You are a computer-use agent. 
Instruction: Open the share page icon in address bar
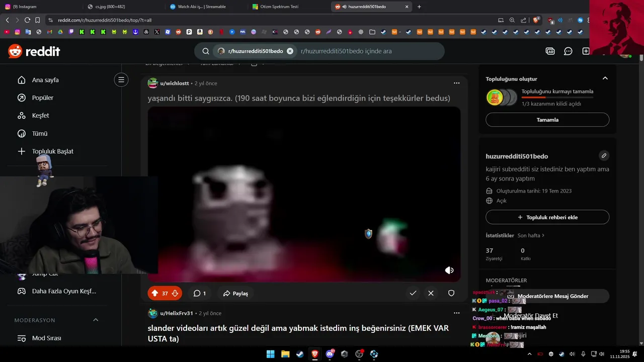(x=524, y=20)
